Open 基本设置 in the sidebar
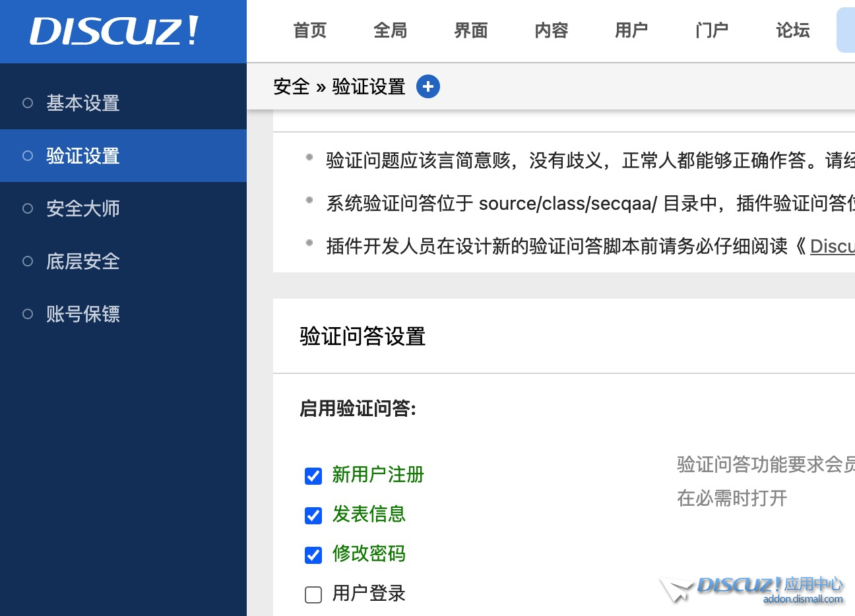 click(83, 103)
